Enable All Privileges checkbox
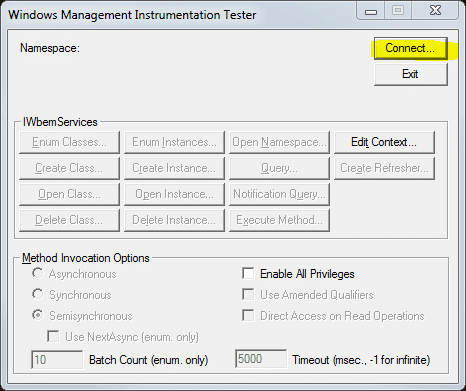Image resolution: width=466 pixels, height=391 pixels. click(248, 274)
